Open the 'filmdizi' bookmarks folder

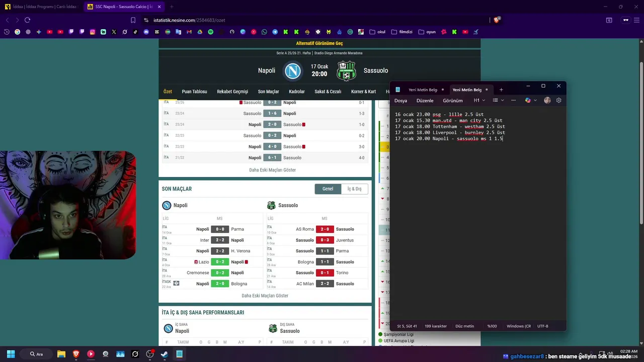(x=401, y=32)
